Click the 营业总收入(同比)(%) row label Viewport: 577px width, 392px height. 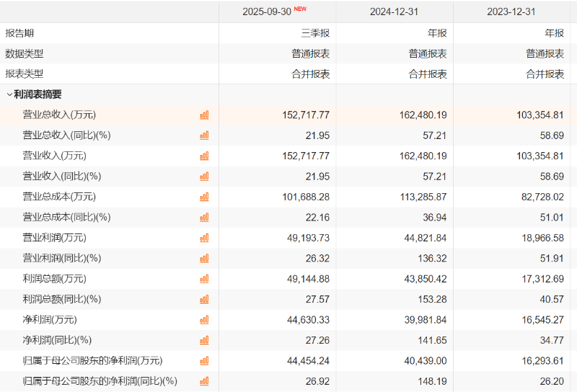(x=66, y=135)
